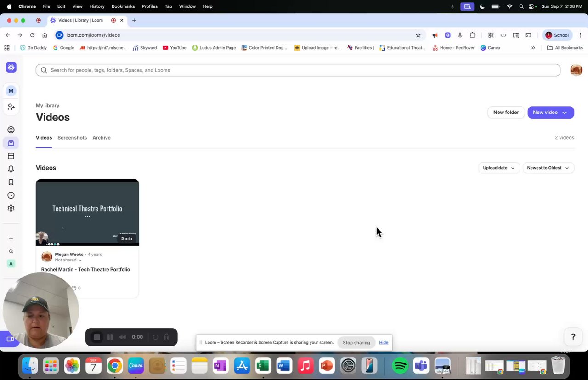Viewport: 588px width, 380px height.
Task: Open the Newest to Oldest dropdown
Action: pyautogui.click(x=548, y=168)
